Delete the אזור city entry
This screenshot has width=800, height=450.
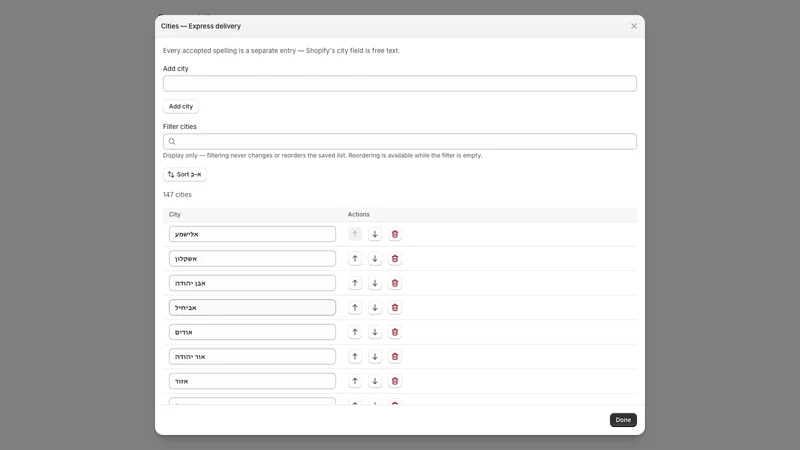point(394,381)
